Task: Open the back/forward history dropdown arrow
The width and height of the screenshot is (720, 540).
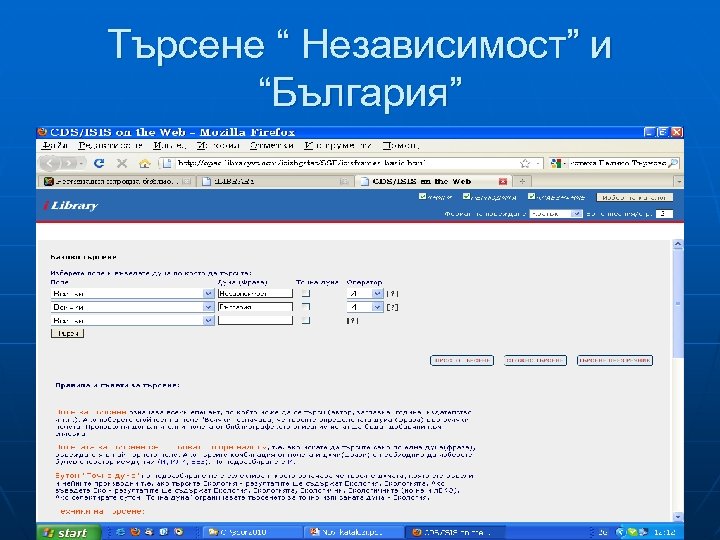Action: 81,163
